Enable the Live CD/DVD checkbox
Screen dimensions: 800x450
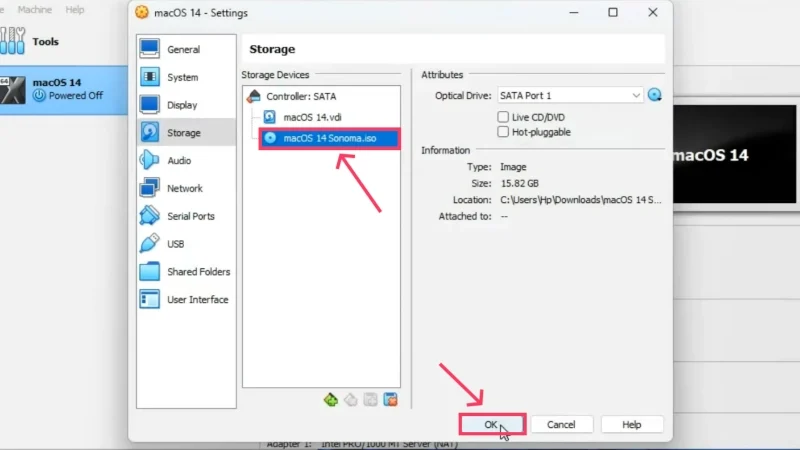tap(531, 117)
